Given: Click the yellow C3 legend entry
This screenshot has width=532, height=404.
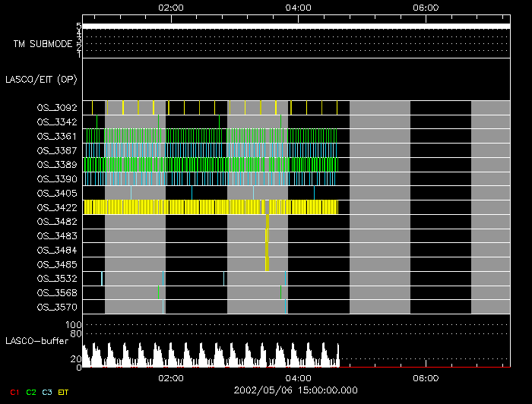Looking at the screenshot, I should coord(47,392).
